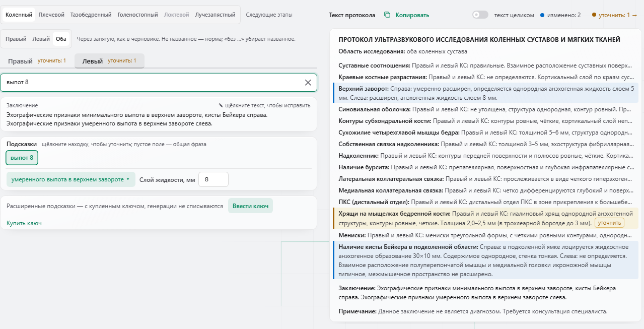The width and height of the screenshot is (644, 329).
Task: Switch to the Голеностопный joint tab
Action: [137, 15]
